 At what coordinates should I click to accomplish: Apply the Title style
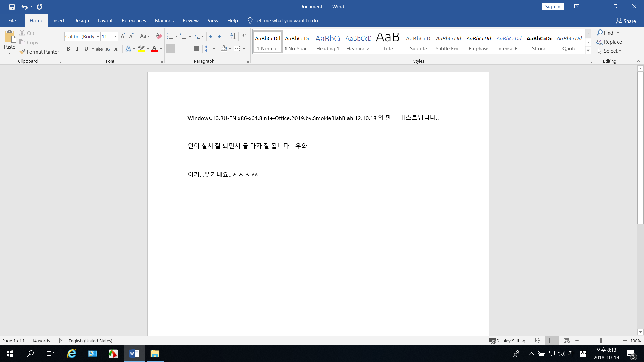(388, 42)
